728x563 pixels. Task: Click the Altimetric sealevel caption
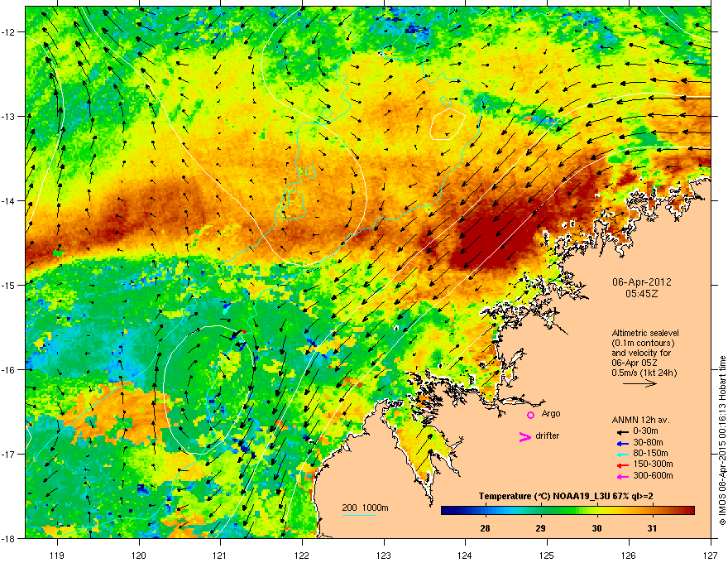(x=645, y=333)
